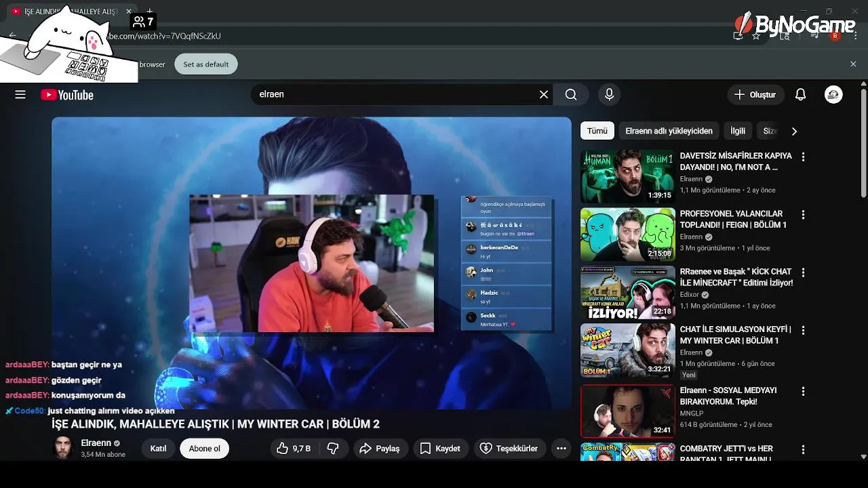
Task: Open options for RRaenee ve Başak video
Action: [x=803, y=272]
